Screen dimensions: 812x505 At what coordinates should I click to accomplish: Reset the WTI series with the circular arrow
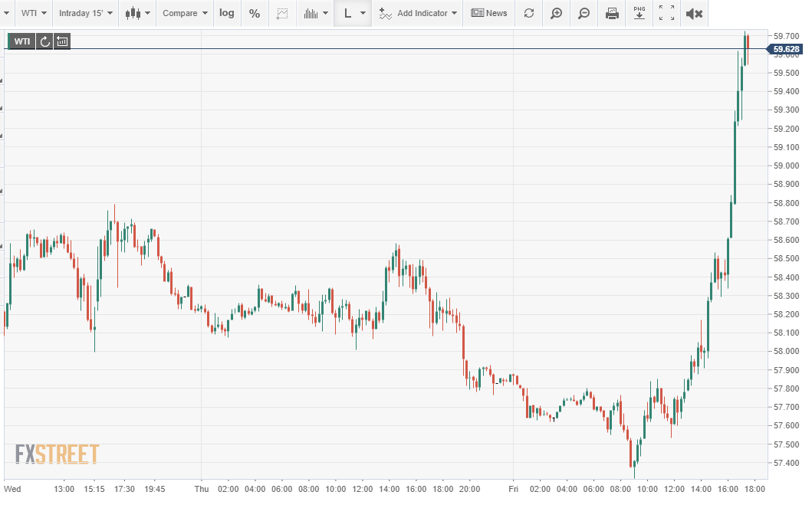(45, 41)
